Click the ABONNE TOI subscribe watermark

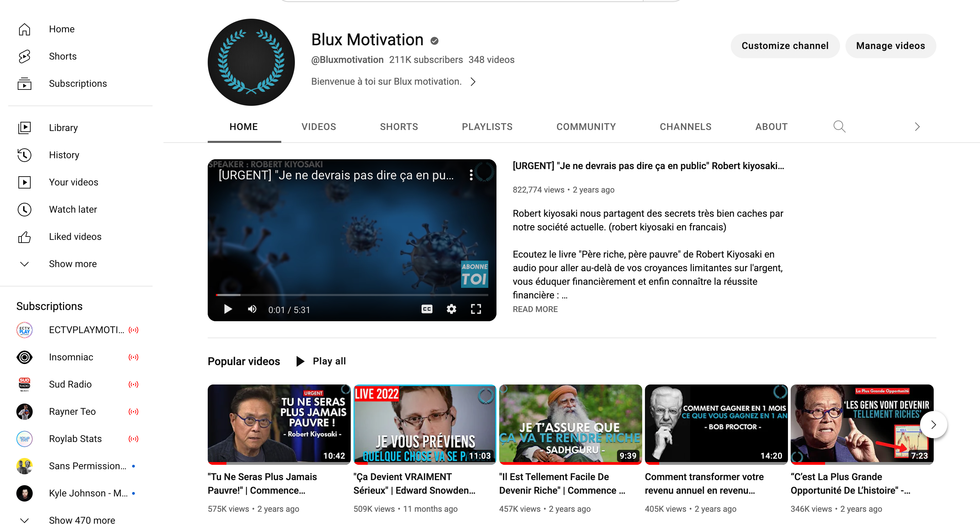[x=474, y=274]
